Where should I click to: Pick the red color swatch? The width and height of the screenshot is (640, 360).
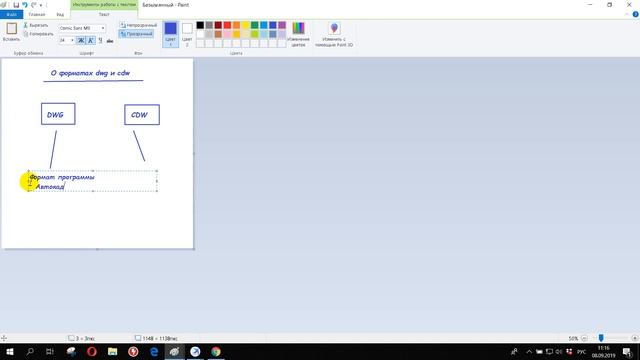pyautogui.click(x=227, y=25)
